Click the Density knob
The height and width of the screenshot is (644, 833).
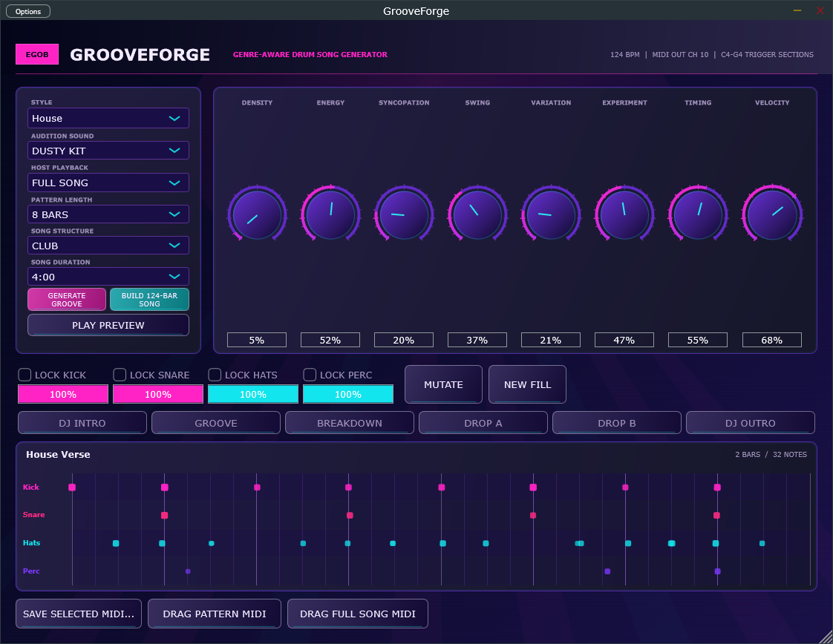pos(257,214)
